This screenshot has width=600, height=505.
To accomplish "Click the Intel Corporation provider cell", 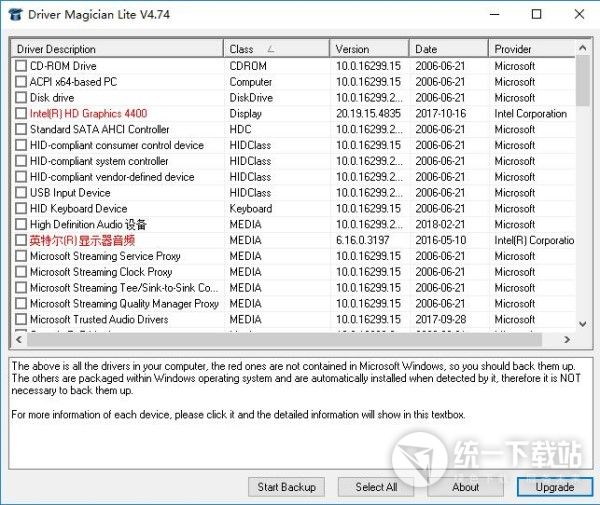I will coord(531,113).
